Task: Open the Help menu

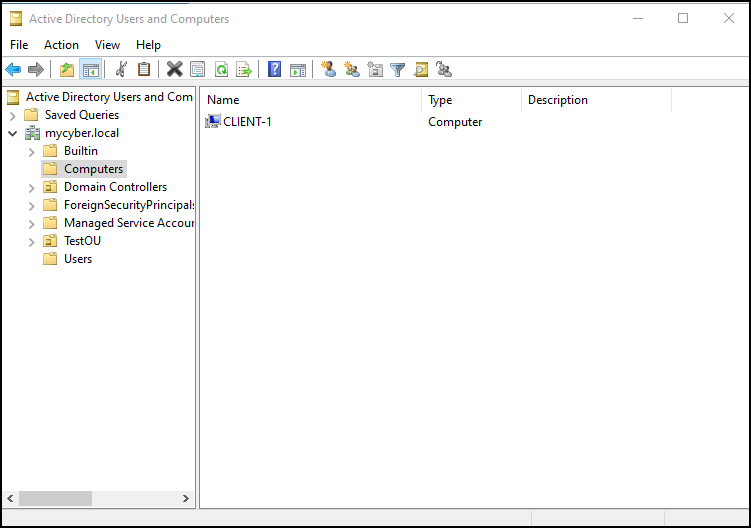Action: pos(148,45)
